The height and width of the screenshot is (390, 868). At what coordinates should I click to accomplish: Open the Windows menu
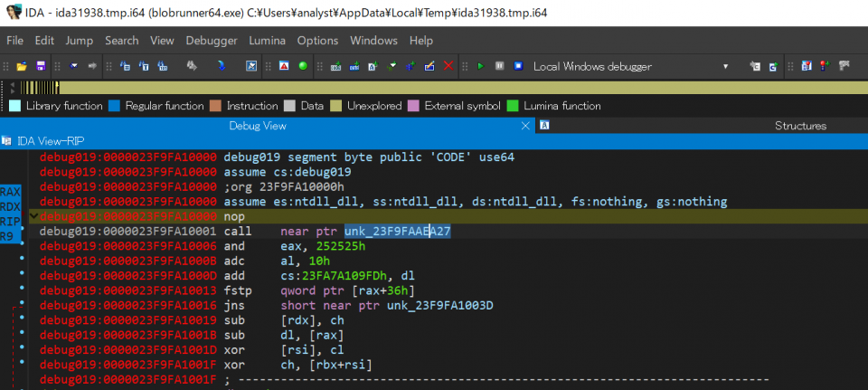[x=373, y=41]
